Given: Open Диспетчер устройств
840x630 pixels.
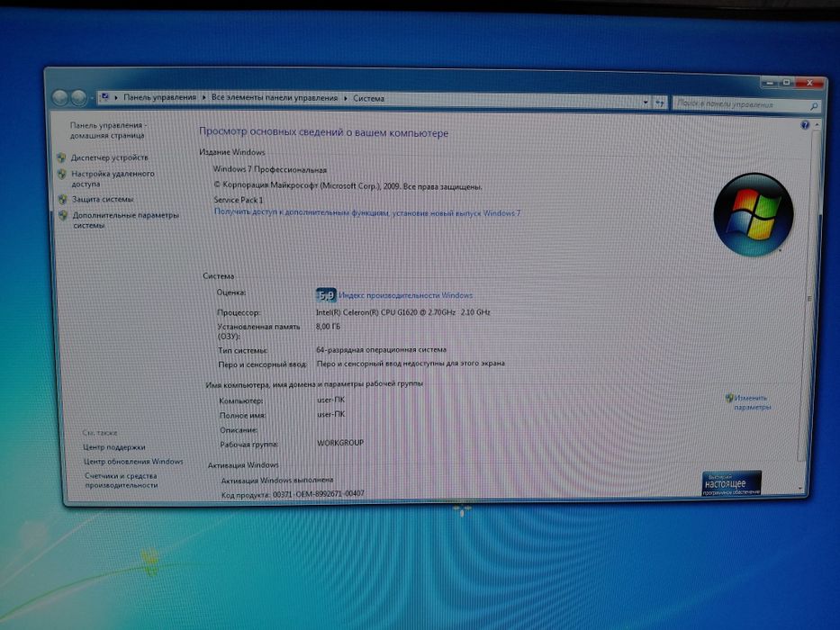Looking at the screenshot, I should point(109,157).
